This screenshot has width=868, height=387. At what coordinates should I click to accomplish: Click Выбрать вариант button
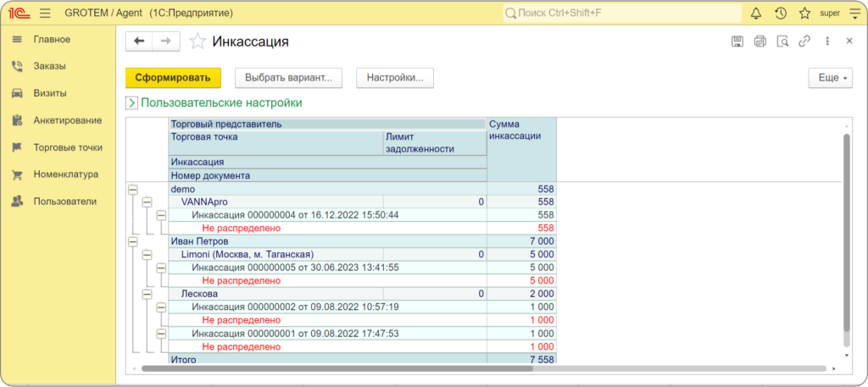[x=288, y=78]
